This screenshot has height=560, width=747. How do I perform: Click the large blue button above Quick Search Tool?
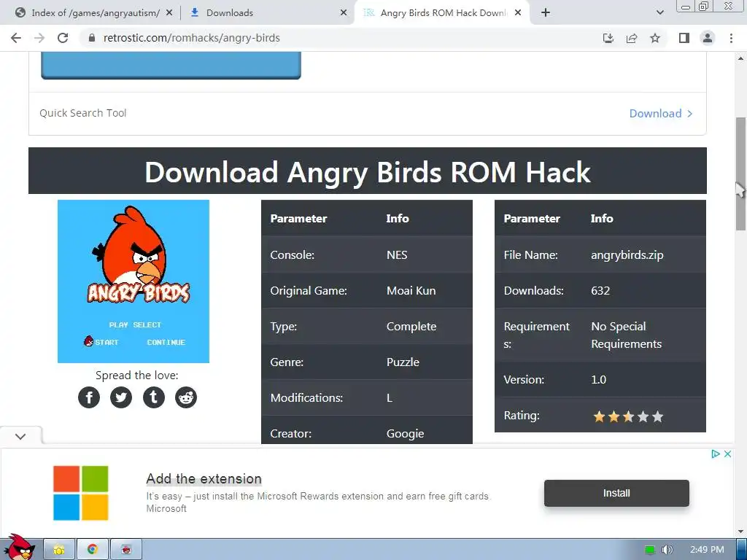tap(171, 65)
